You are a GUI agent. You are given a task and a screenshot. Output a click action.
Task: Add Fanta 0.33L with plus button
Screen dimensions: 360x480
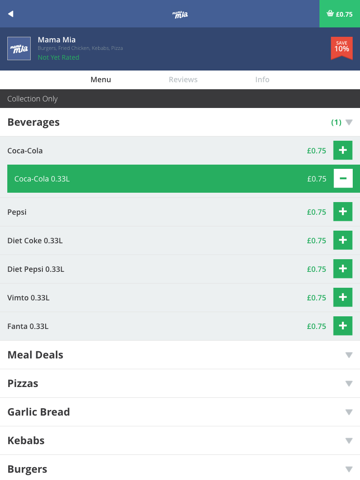[343, 326]
